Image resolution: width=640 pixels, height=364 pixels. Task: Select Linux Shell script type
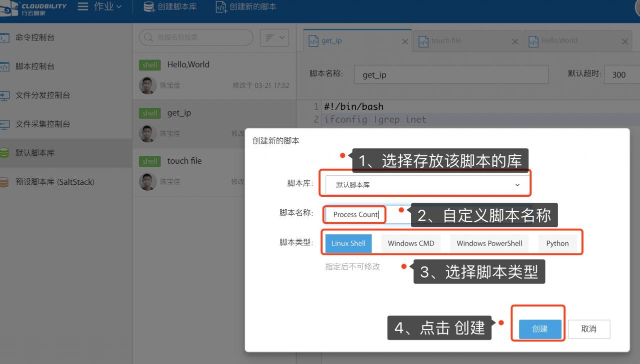348,243
